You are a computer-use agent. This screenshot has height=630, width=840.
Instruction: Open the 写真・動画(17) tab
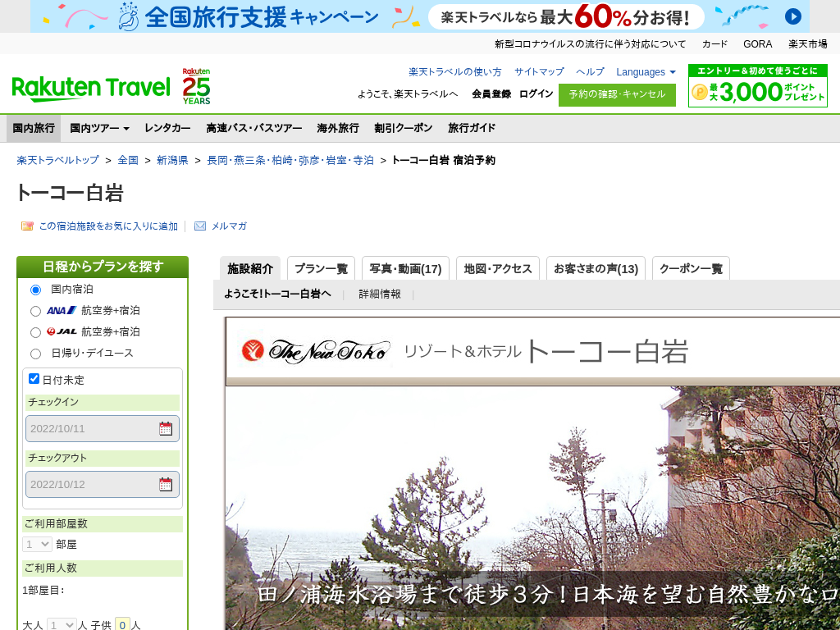405,268
